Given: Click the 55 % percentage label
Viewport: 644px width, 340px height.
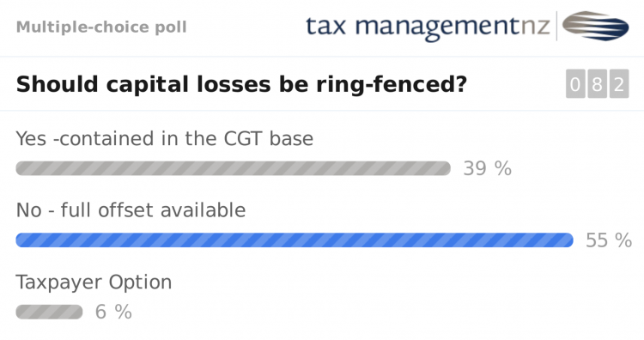Looking at the screenshot, I should pyautogui.click(x=609, y=240).
